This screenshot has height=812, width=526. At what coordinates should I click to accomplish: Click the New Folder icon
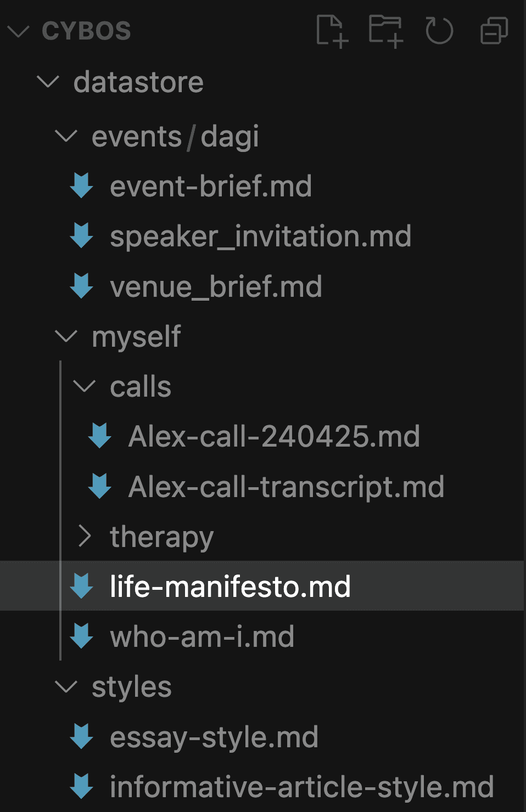tap(385, 31)
